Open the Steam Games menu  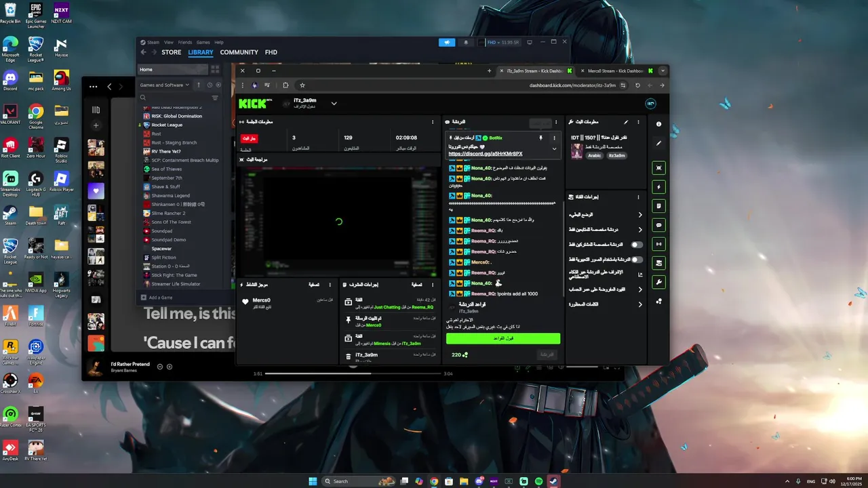coord(203,42)
